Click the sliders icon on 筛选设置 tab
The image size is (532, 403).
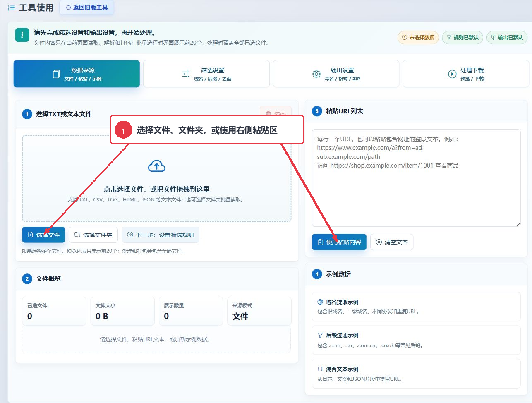186,74
